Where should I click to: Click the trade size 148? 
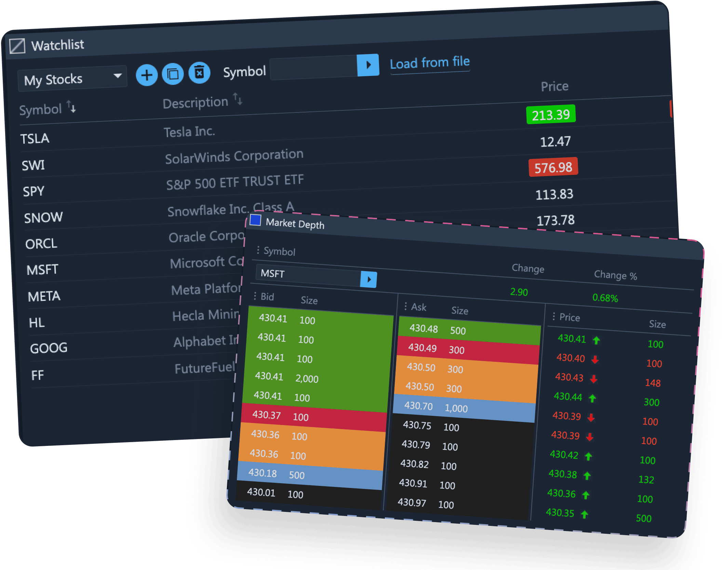click(653, 383)
